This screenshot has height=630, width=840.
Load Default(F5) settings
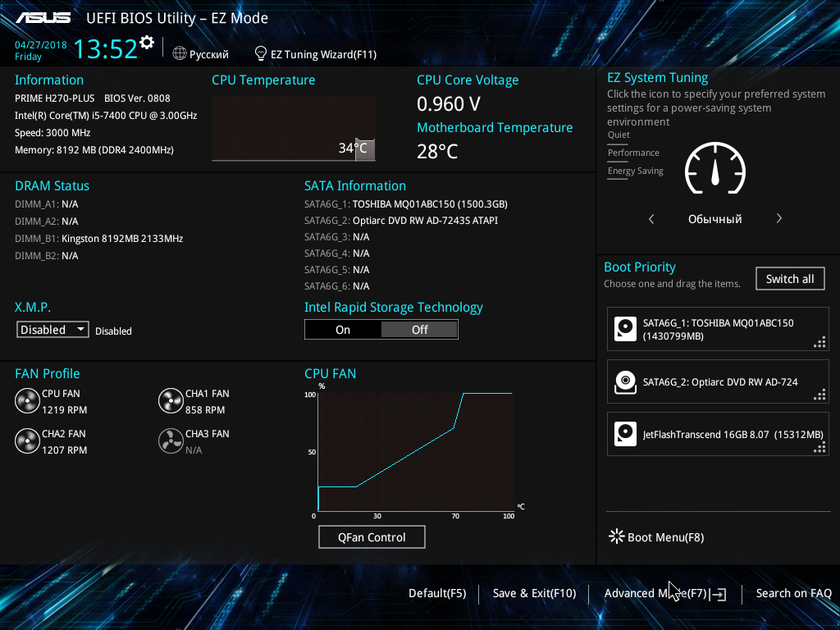pos(436,593)
